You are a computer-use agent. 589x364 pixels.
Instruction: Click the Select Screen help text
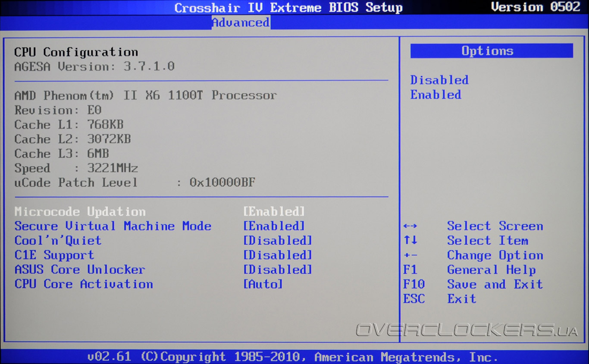coord(495,226)
